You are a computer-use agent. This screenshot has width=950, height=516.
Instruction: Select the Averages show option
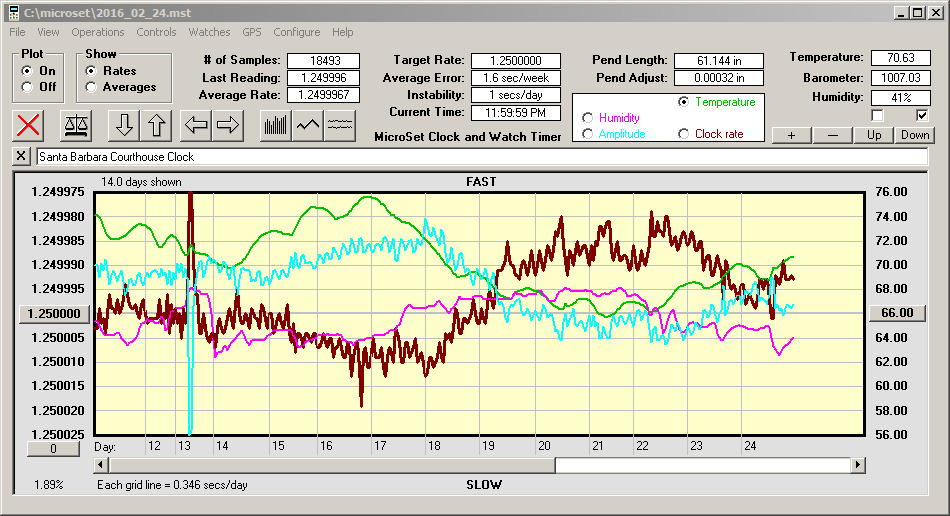(92, 87)
